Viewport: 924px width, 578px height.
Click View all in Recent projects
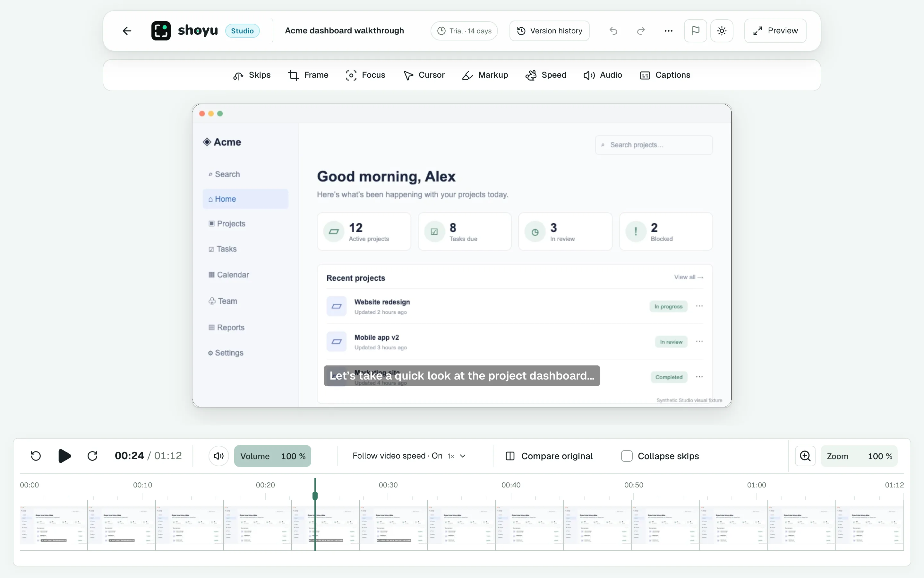point(689,277)
